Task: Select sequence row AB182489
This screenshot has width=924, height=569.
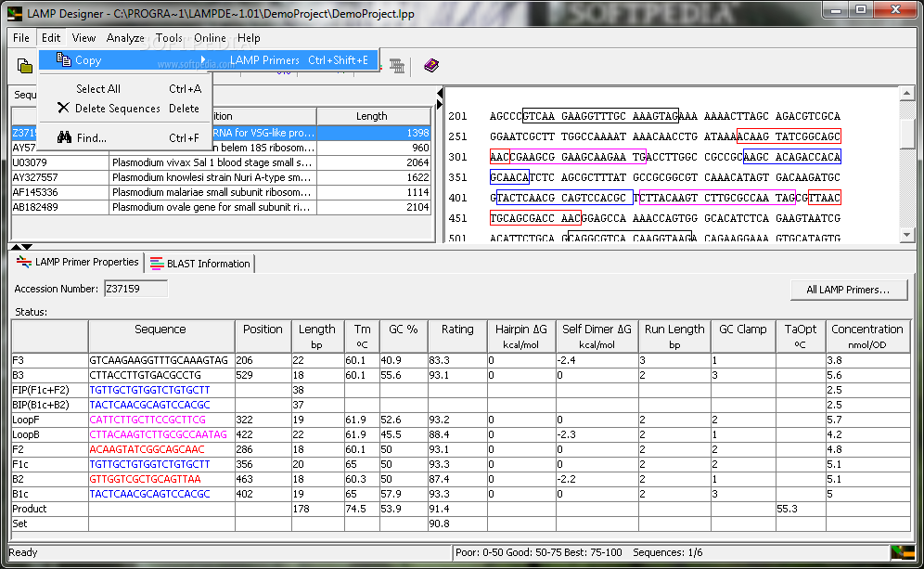Action: tap(221, 207)
